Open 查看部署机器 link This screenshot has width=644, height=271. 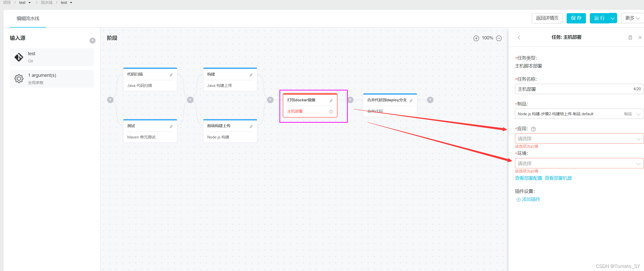coord(558,178)
